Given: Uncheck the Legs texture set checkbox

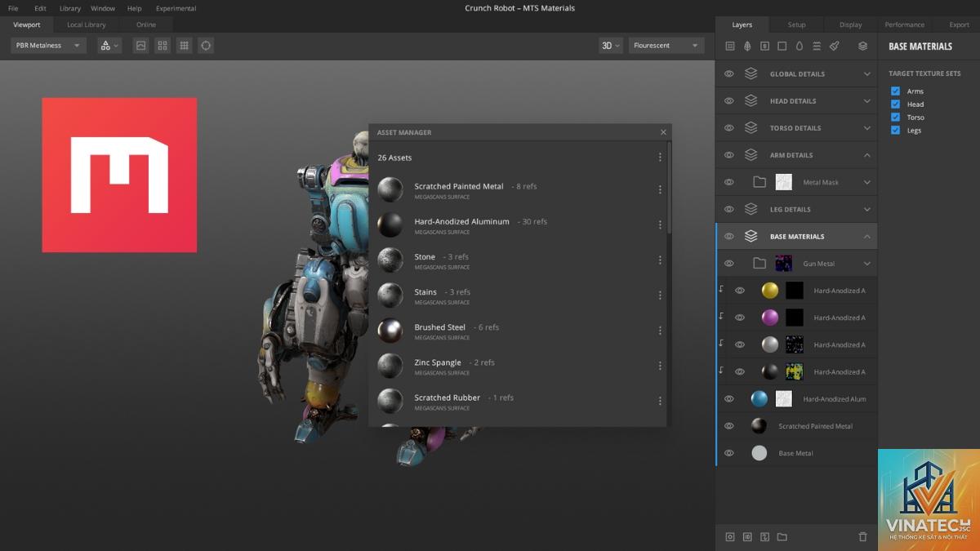Looking at the screenshot, I should (x=896, y=131).
